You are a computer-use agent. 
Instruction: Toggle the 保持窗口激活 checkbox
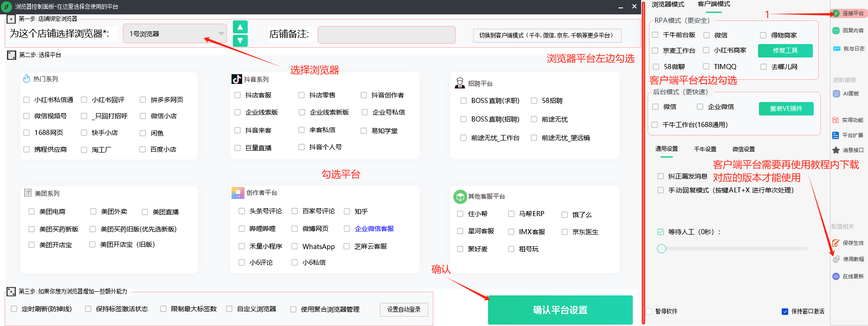[785, 312]
